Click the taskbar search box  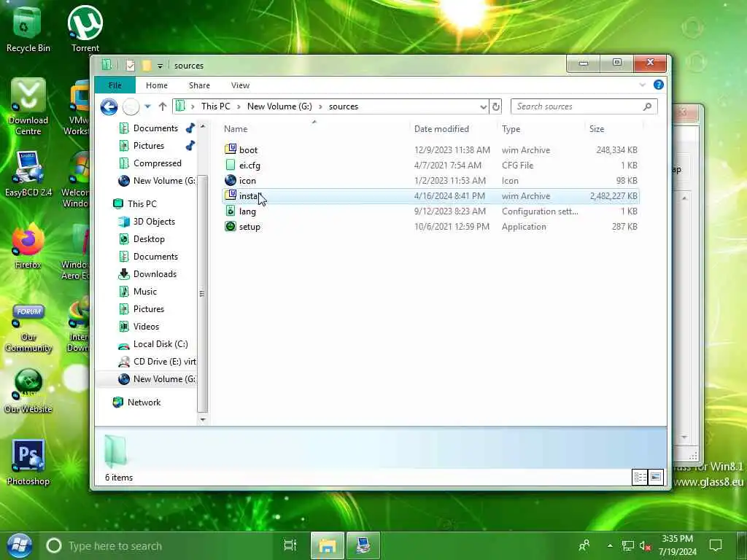(x=160, y=545)
